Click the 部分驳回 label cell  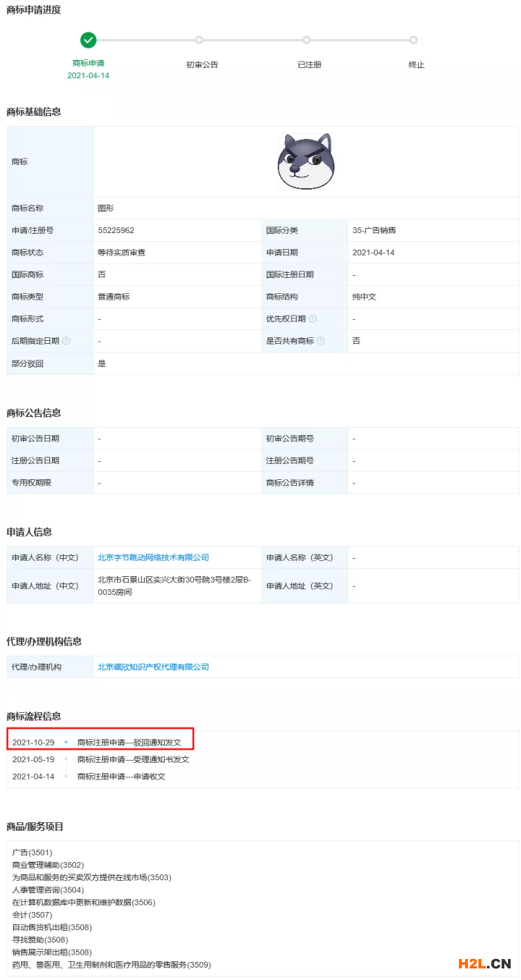[50, 363]
